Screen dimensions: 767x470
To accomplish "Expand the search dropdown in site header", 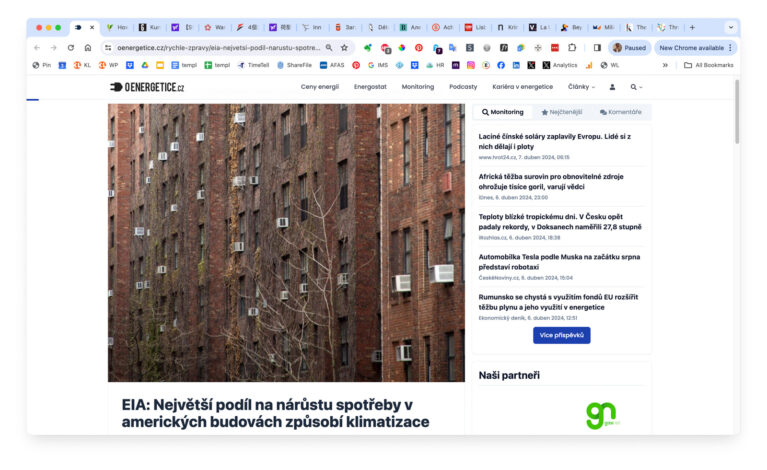I will coord(636,87).
